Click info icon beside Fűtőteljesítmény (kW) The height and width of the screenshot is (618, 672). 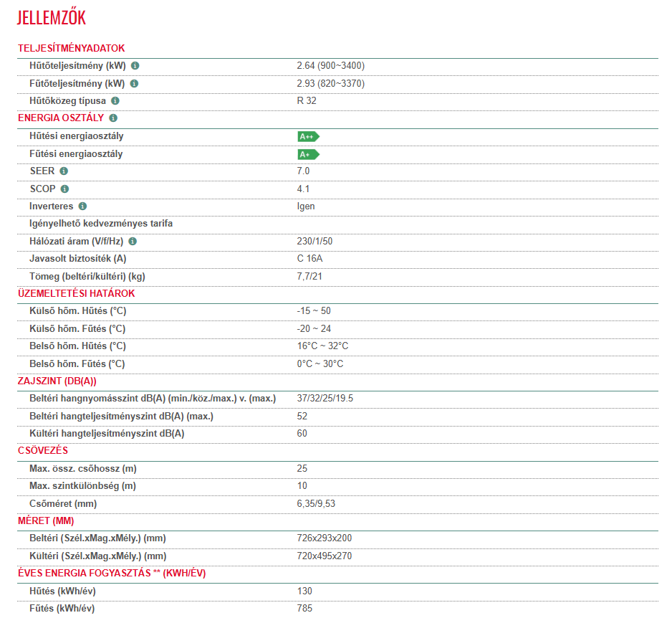134,84
